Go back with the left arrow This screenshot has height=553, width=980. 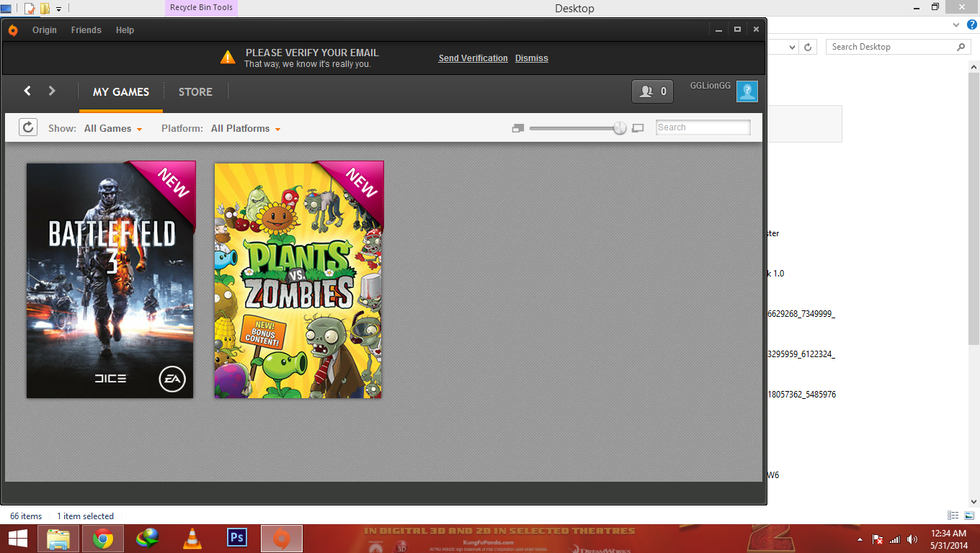27,91
